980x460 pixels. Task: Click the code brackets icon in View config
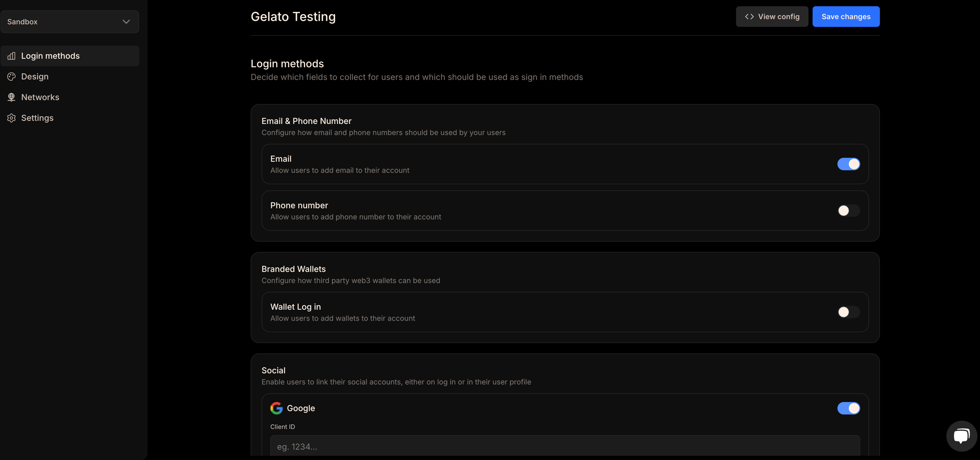pos(749,17)
